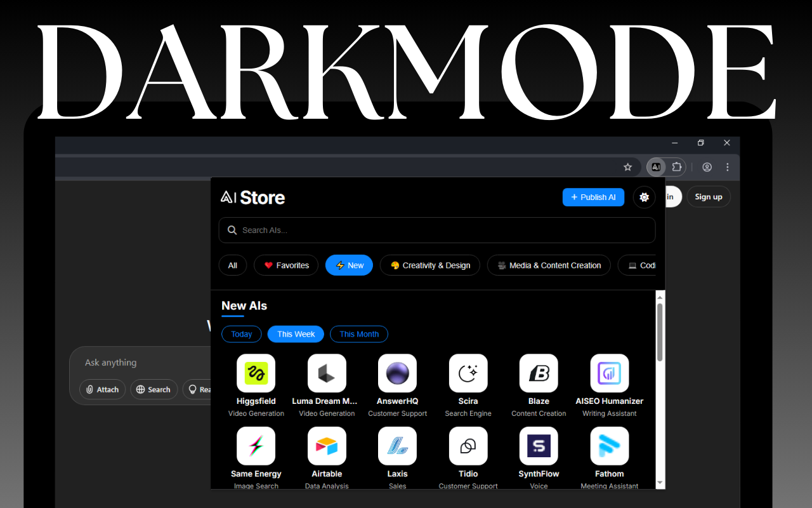Viewport: 812px width, 508px height.
Task: Click the popup scrollbar up arrow
Action: pos(660,297)
